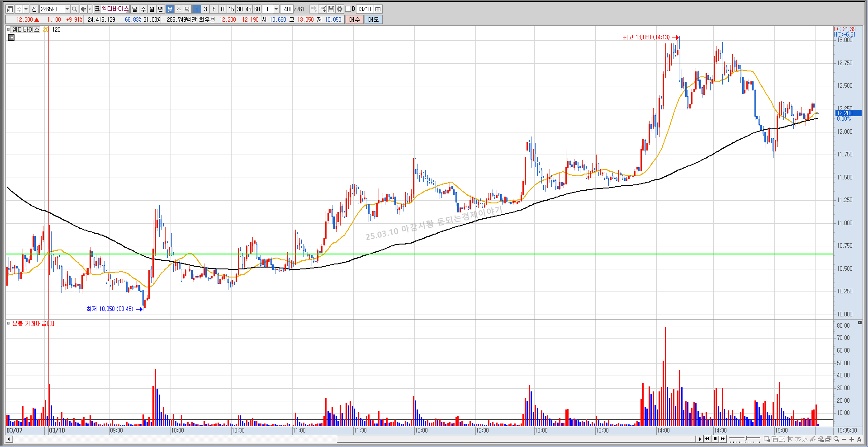868x447 pixels.
Task: Click the zoom magnifier icon at bottom
Action: click(x=836, y=439)
